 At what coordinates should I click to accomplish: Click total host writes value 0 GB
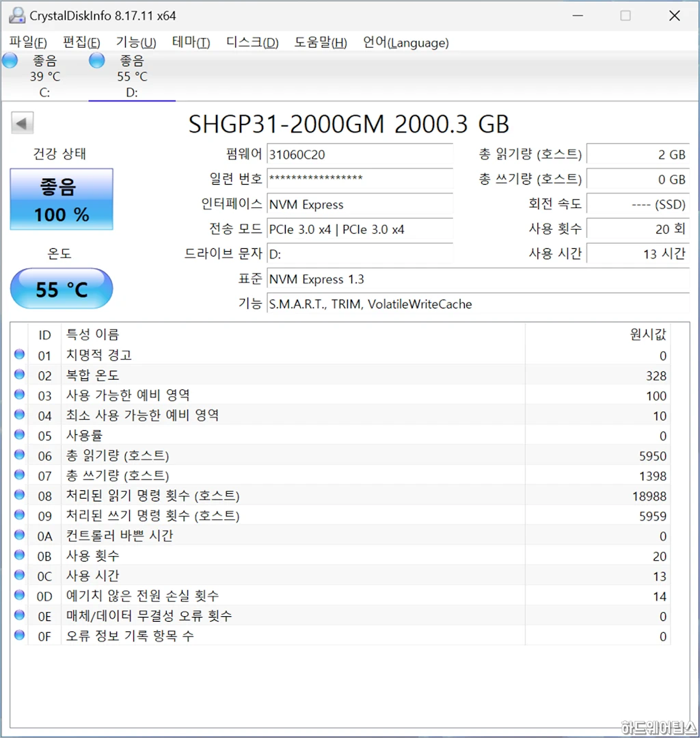(x=638, y=179)
